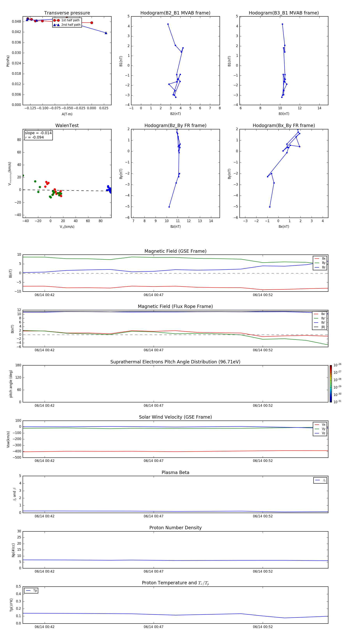Click the Bz(nT) axis label
351x644 pixels.
pyautogui.click(x=175, y=227)
